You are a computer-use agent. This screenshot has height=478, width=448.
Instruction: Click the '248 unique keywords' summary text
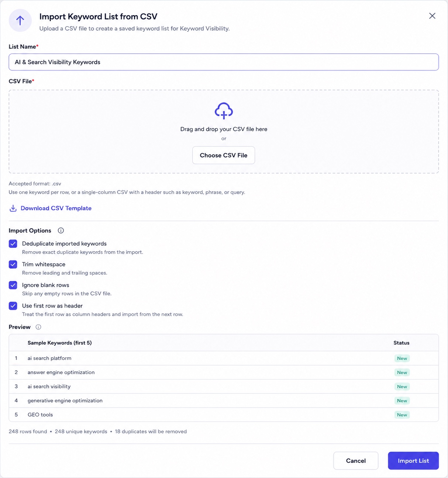click(81, 432)
